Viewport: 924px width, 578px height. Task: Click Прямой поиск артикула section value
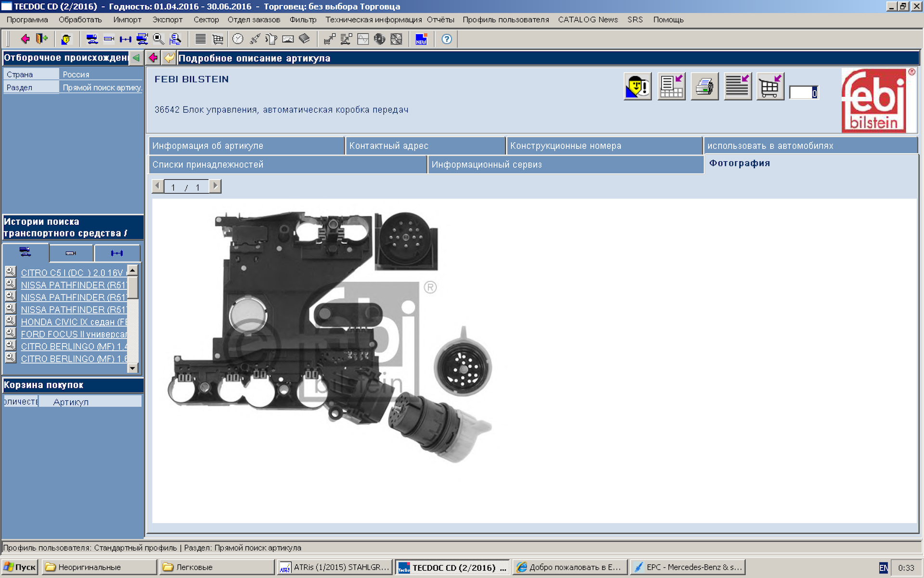click(101, 87)
